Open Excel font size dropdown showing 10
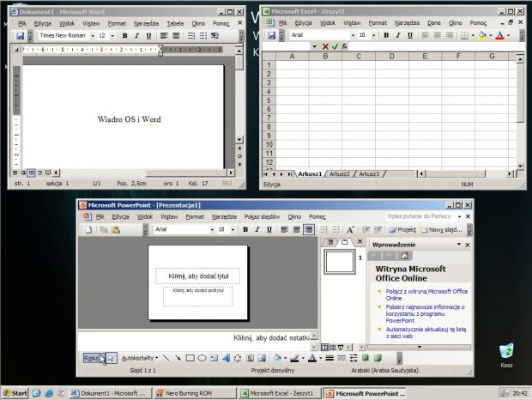532x400 pixels. 373,35
